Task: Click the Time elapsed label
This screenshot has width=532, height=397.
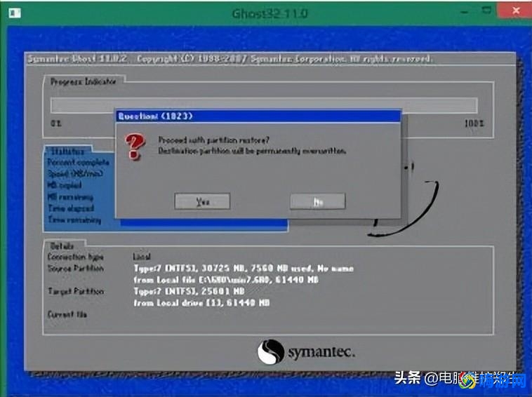Action: coord(71,208)
